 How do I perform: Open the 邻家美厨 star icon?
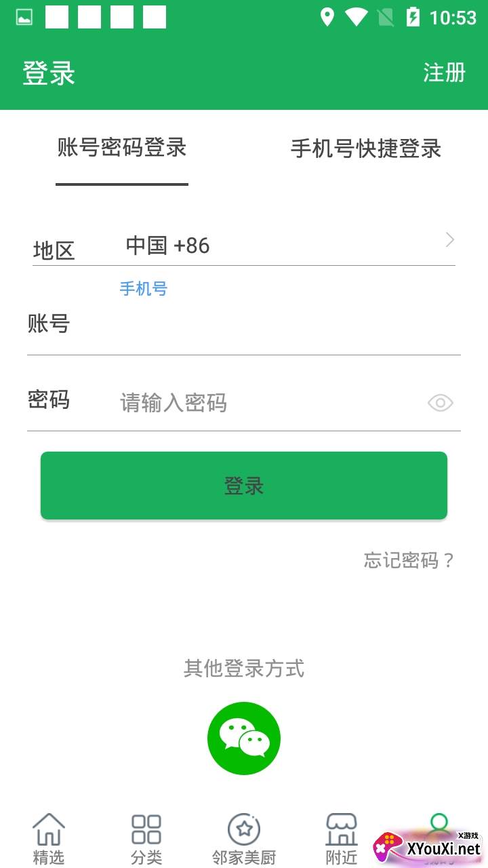point(244,830)
